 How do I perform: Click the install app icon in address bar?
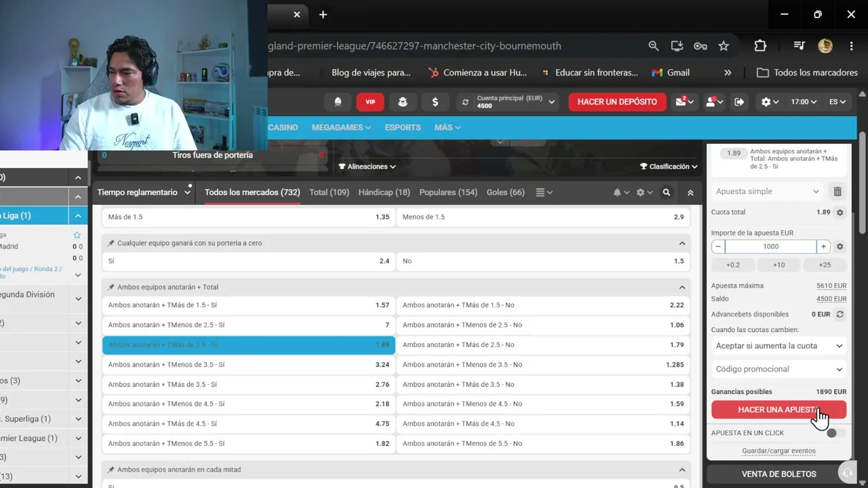pyautogui.click(x=677, y=46)
